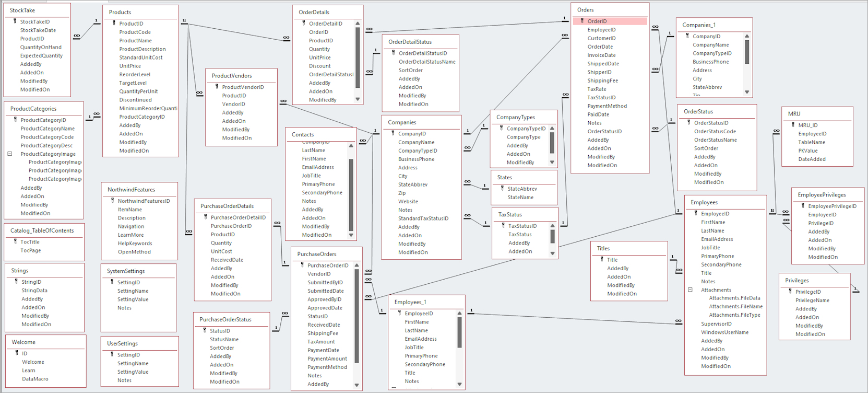This screenshot has height=393, width=868.
Task: Collapse the ProductCategoryImage field group
Action: pyautogui.click(x=9, y=154)
